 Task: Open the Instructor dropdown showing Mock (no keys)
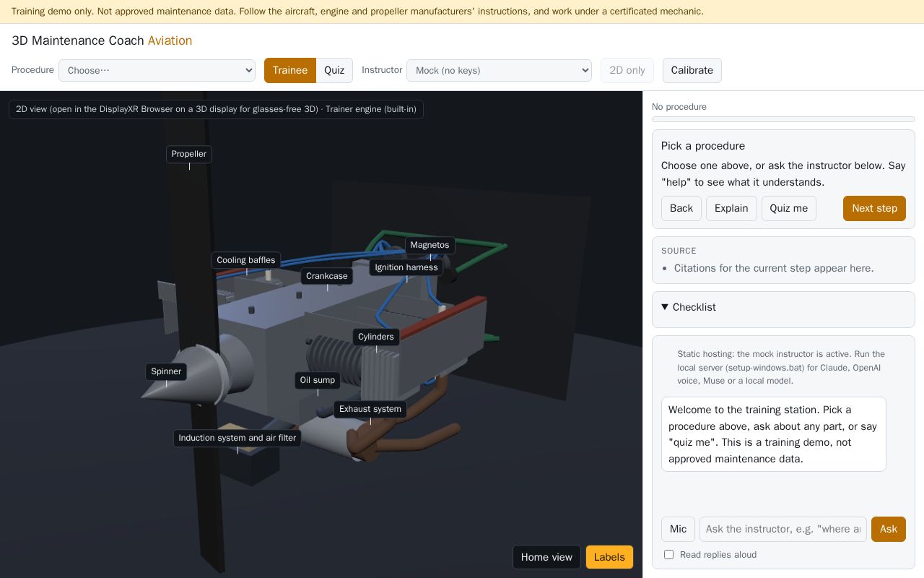[x=499, y=70]
